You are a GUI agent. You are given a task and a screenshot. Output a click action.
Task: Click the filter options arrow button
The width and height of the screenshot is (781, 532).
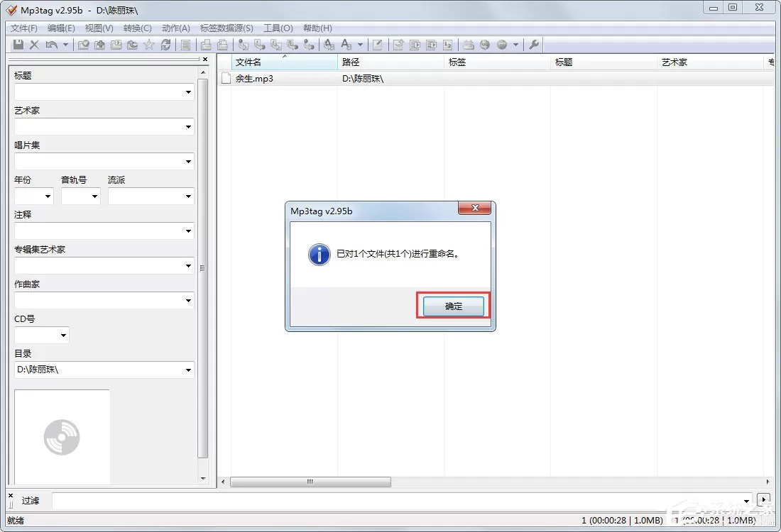pyautogui.click(x=763, y=499)
